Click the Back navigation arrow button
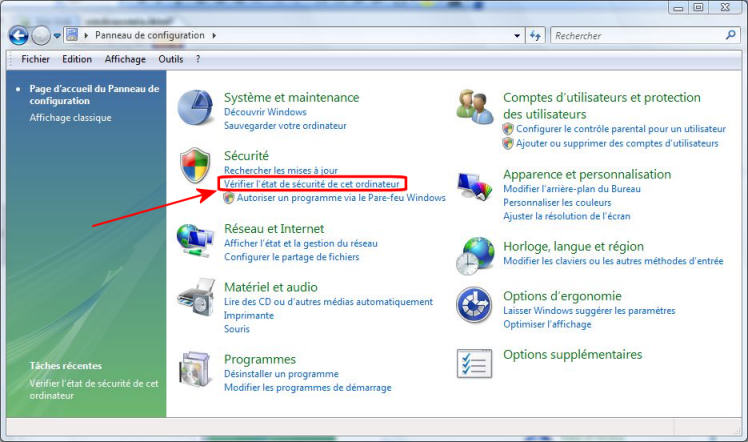Image resolution: width=748 pixels, height=442 pixels. [x=19, y=35]
